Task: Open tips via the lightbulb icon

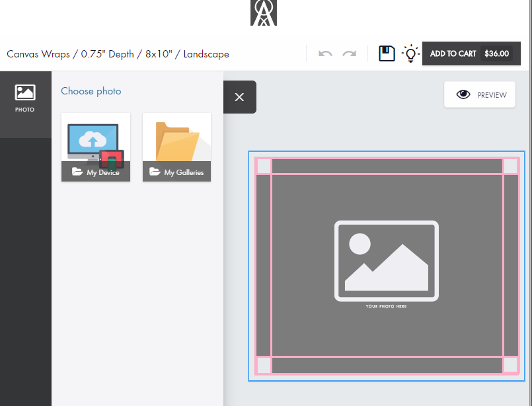Action: pyautogui.click(x=410, y=53)
